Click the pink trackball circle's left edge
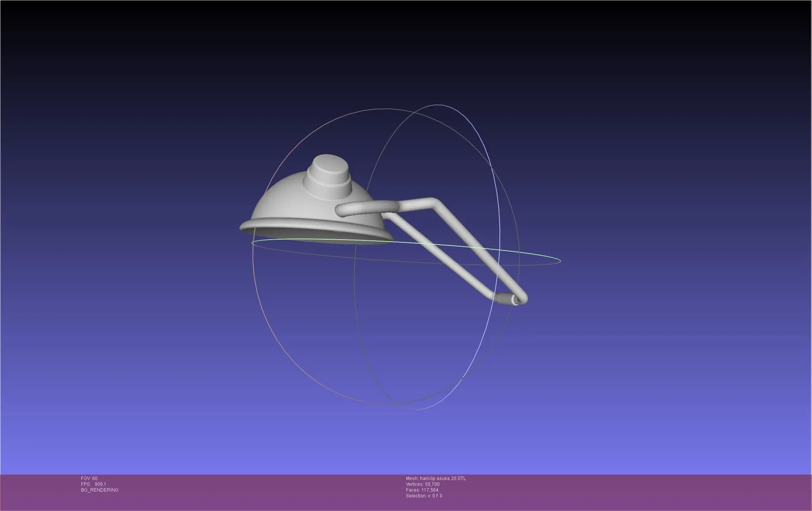The image size is (812, 511). (253, 263)
